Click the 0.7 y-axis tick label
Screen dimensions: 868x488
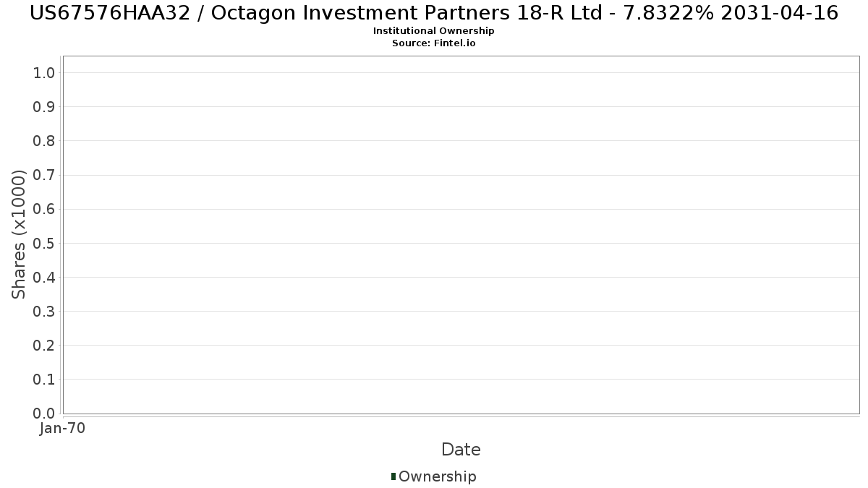[x=44, y=175]
